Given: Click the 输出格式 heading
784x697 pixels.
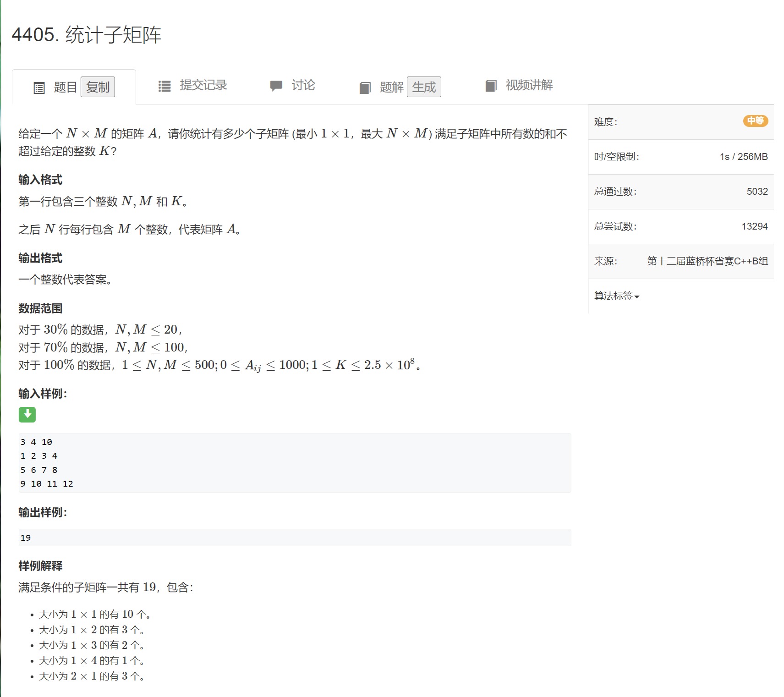Looking at the screenshot, I should tap(40, 258).
